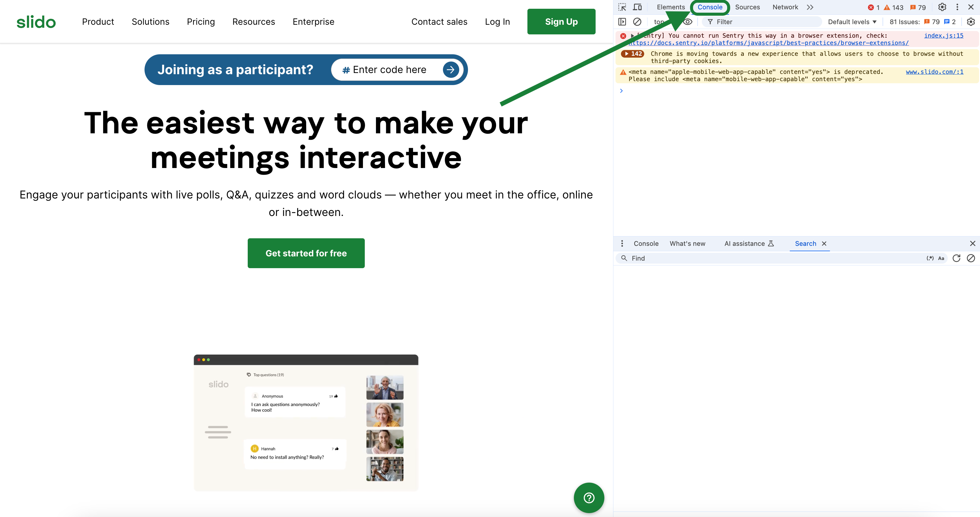Viewport: 980px width, 517px height.
Task: Open the AI assistance drawer tab
Action: (x=749, y=243)
